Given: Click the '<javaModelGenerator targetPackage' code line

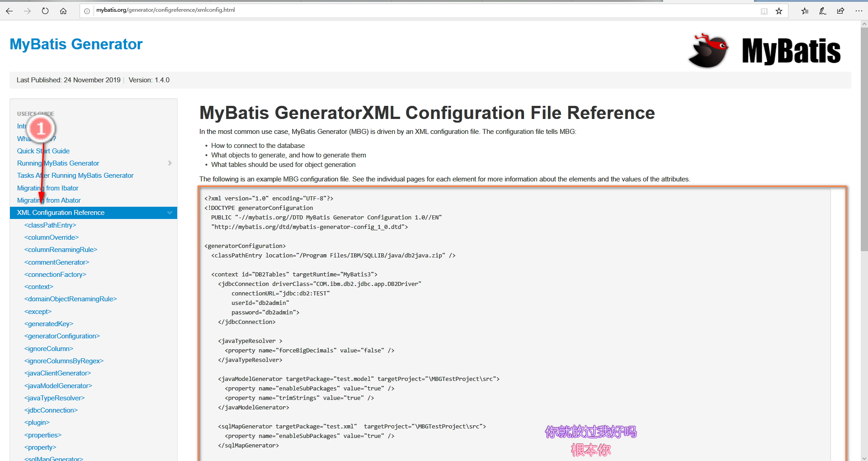Looking at the screenshot, I should 359,379.
